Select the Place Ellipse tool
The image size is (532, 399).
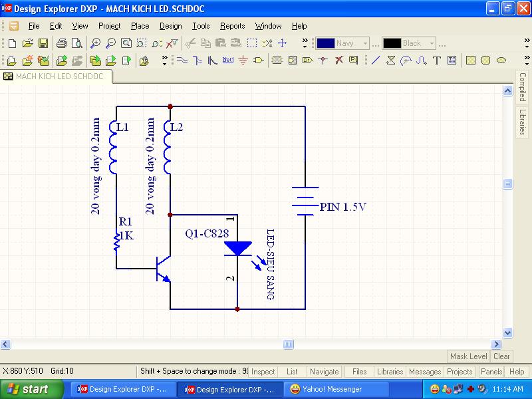pyautogui.click(x=501, y=61)
